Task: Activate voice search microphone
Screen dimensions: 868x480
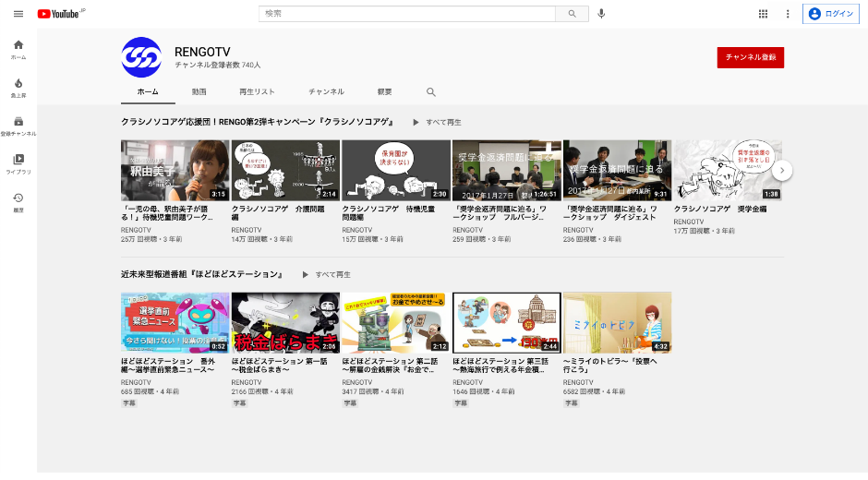Action: pos(601,14)
